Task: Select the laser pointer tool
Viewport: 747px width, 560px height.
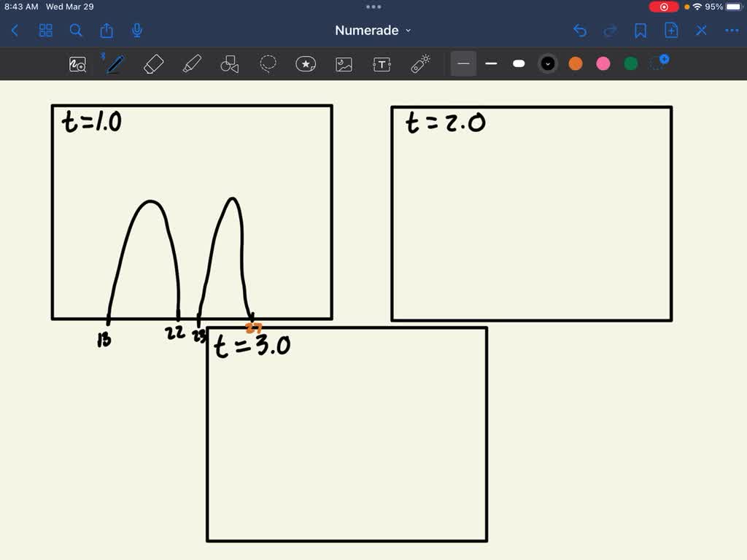Action: point(419,64)
